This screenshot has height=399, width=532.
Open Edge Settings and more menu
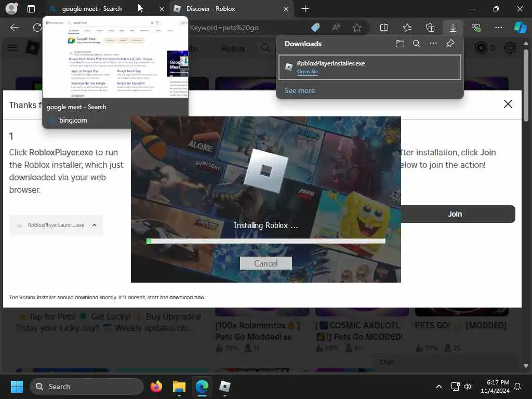498,28
